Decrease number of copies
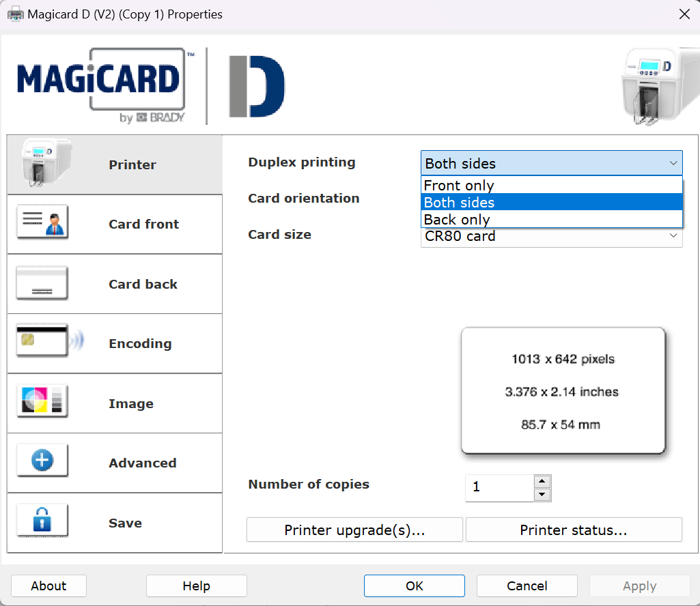The height and width of the screenshot is (606, 700). 542,495
